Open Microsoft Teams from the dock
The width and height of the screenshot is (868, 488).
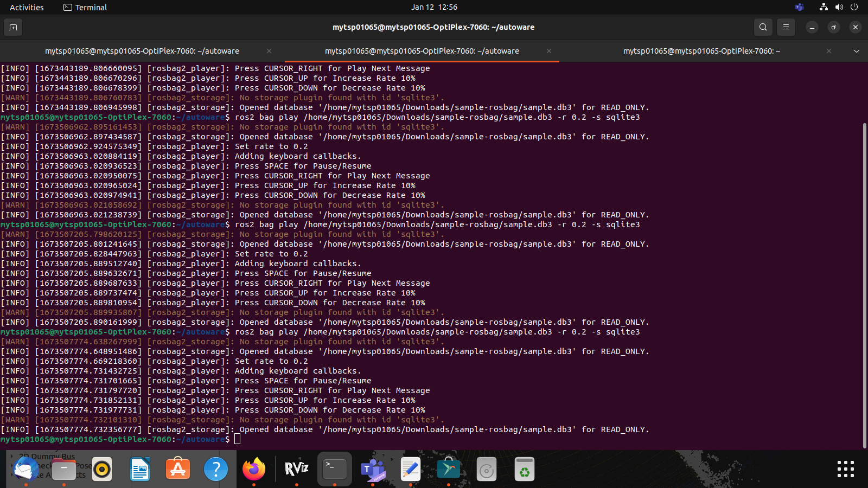(x=373, y=469)
